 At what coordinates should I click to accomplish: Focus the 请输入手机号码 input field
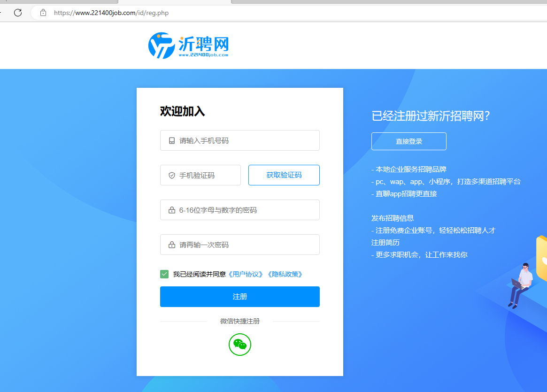239,140
